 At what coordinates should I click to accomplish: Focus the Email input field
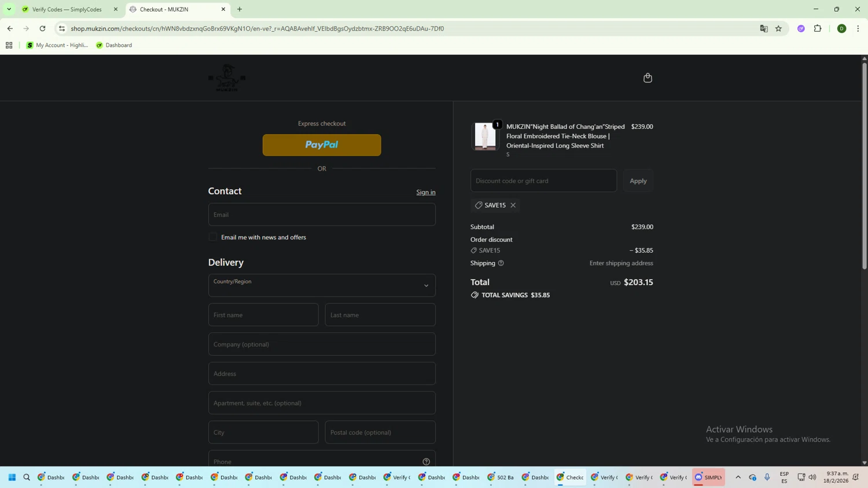point(322,215)
